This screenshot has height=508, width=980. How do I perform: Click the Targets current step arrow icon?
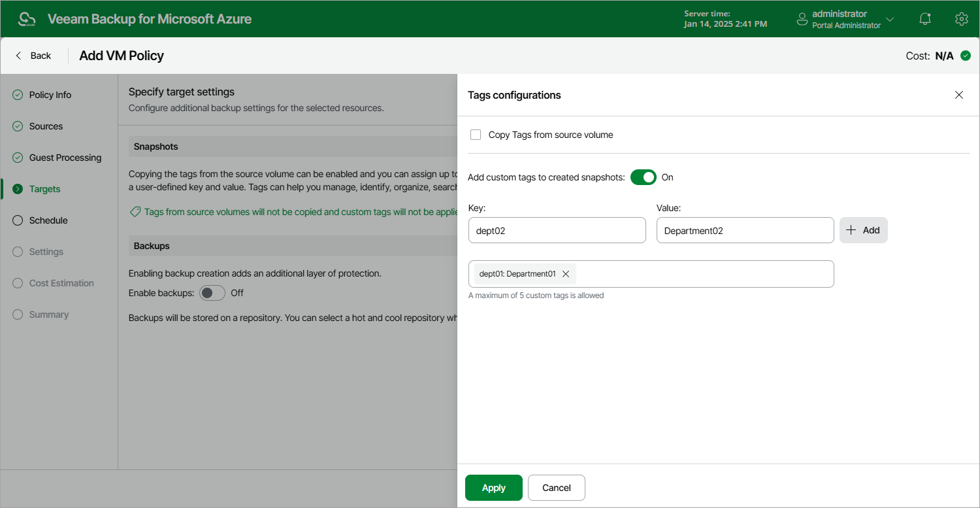[x=18, y=189]
